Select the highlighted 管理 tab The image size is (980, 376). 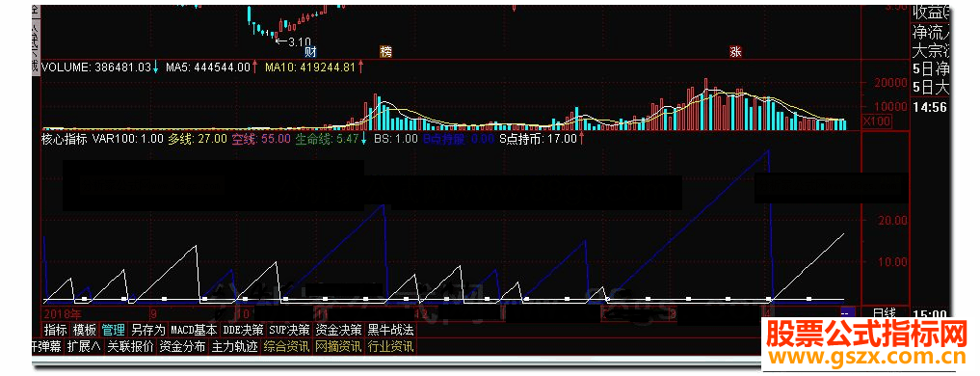click(x=114, y=330)
